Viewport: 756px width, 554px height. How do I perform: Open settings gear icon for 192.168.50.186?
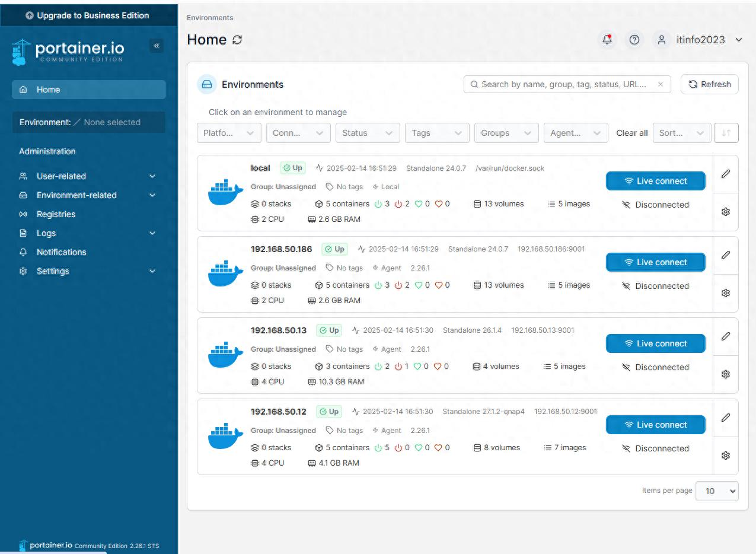[x=726, y=293]
